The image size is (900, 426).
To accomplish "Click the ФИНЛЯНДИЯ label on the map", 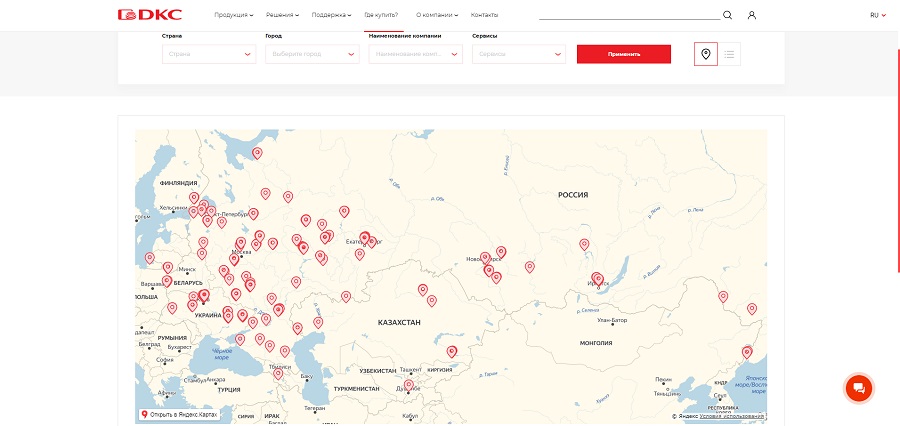I will (x=179, y=183).
